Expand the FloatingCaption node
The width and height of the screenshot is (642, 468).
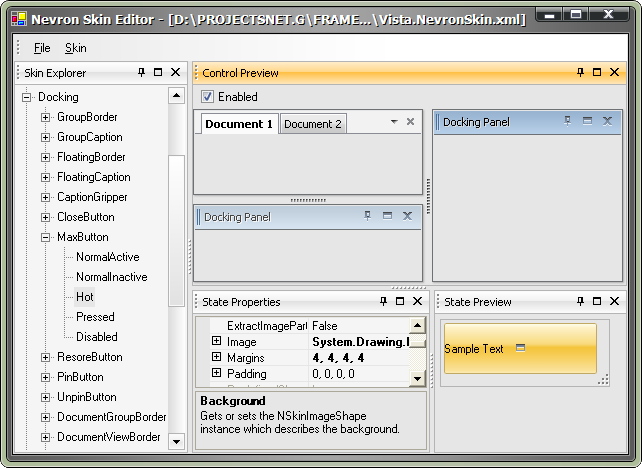tap(45, 178)
